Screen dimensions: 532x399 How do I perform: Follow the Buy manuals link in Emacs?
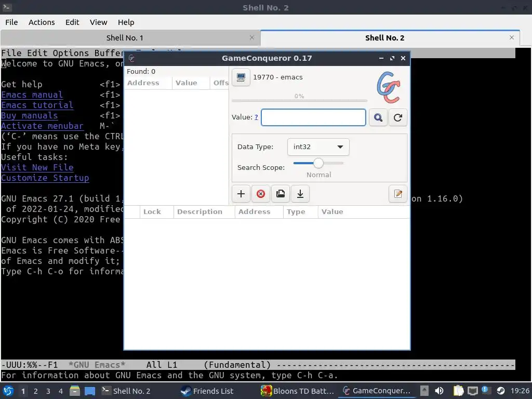[x=29, y=115]
